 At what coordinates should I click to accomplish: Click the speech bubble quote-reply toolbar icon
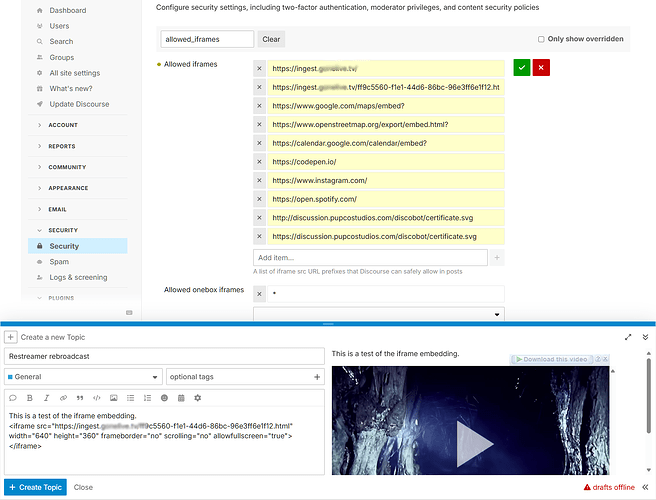coord(13,398)
